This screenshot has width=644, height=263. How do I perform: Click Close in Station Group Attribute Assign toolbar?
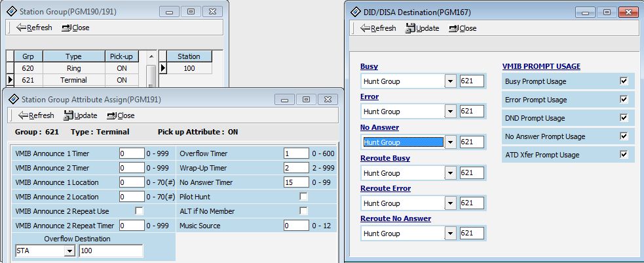click(x=121, y=115)
